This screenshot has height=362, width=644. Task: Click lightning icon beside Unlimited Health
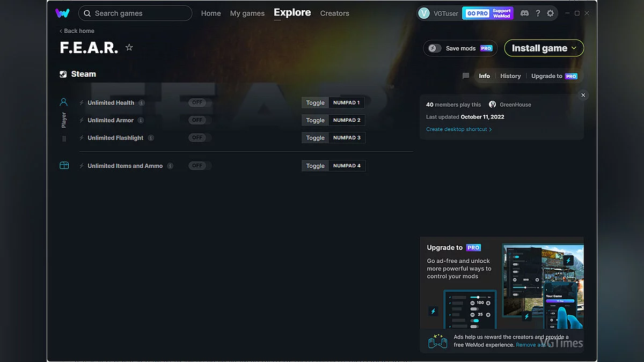(82, 103)
